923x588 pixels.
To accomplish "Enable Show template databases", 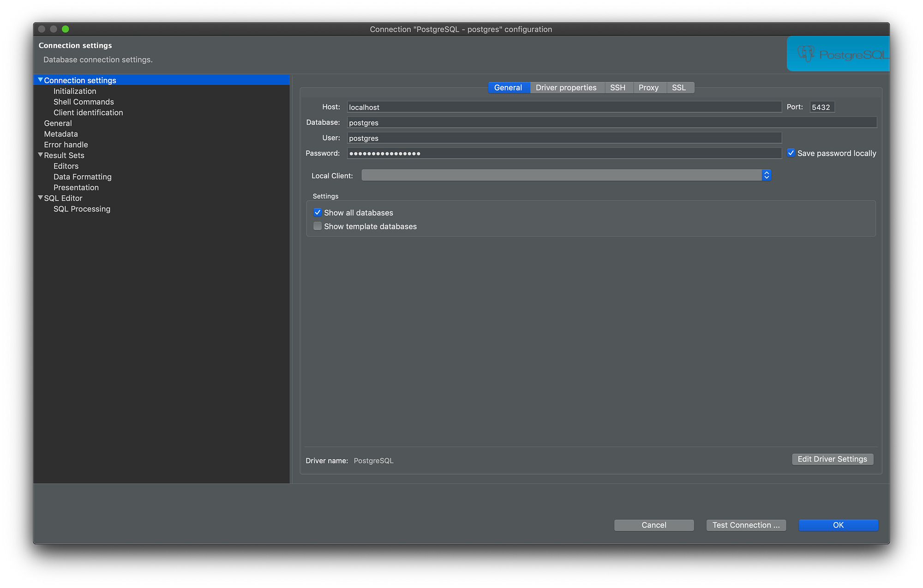I will pos(318,226).
